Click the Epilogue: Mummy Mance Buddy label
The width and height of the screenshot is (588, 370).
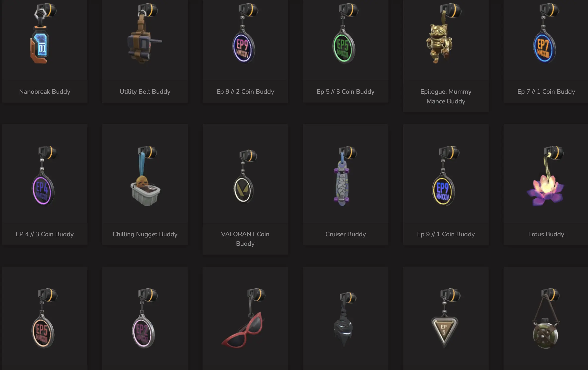pyautogui.click(x=446, y=96)
